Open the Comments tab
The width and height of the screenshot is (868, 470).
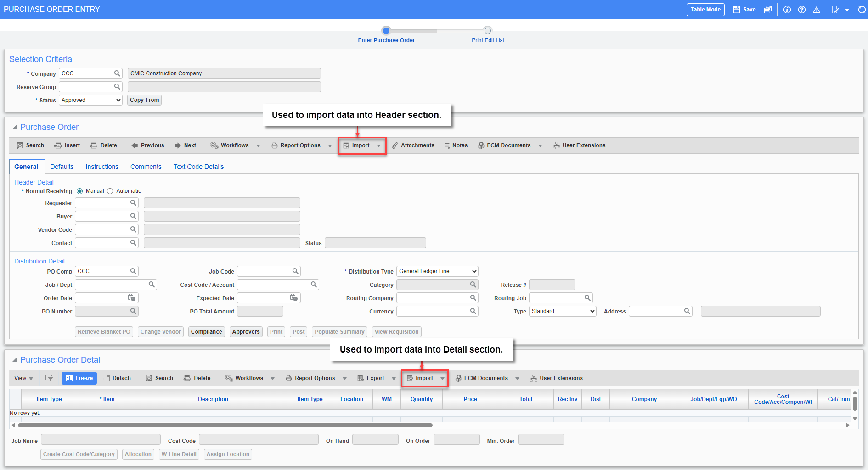coord(146,166)
